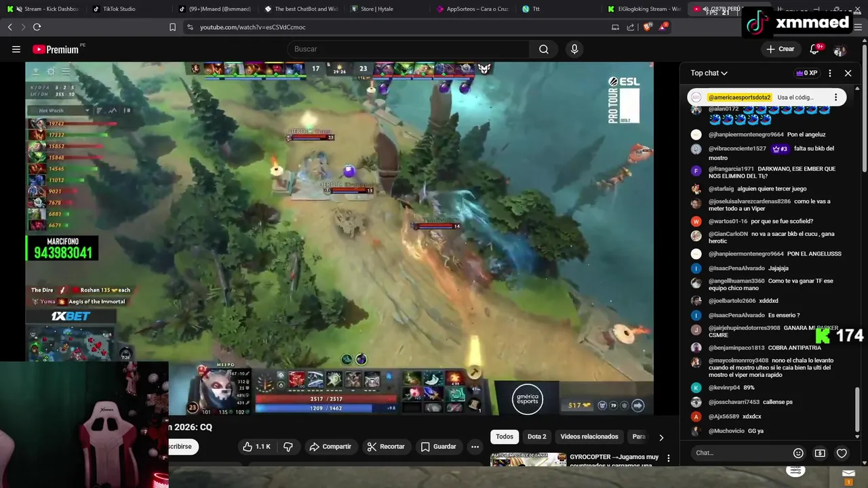This screenshot has width=868, height=488.
Task: Click the share page icon in address bar
Action: tap(631, 27)
